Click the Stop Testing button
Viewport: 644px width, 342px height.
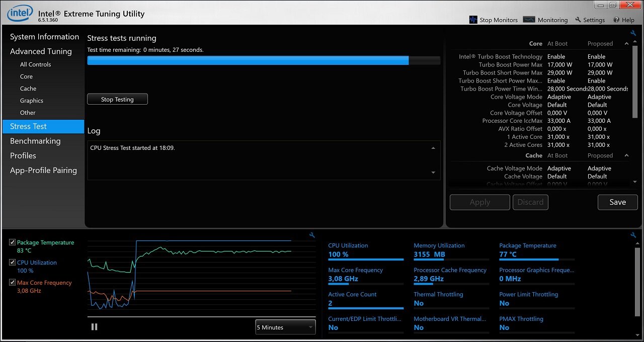pos(117,99)
